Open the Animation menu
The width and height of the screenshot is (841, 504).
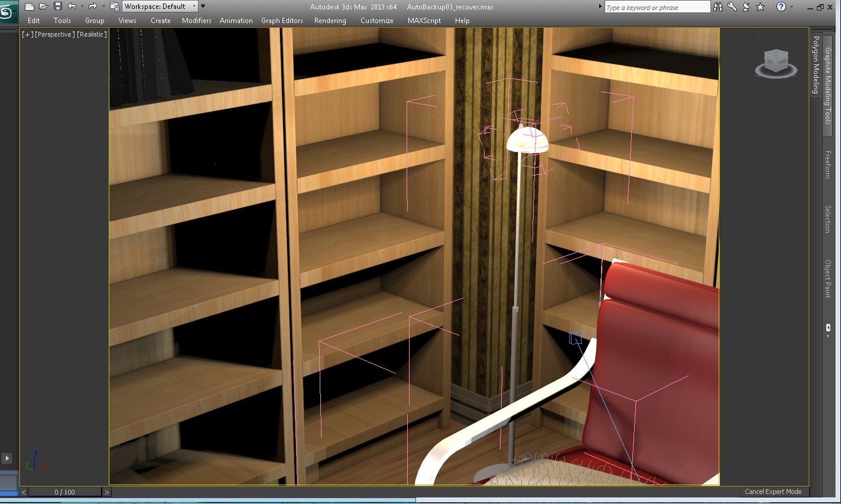pos(236,21)
